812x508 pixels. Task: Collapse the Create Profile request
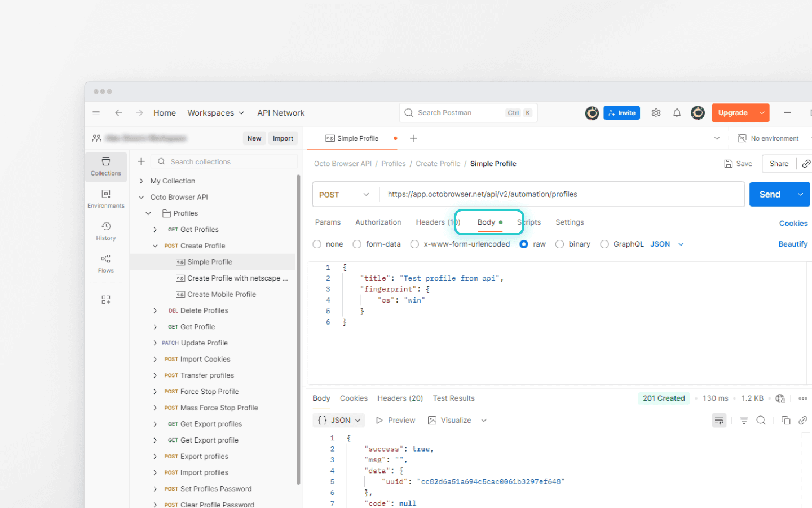[x=155, y=246]
